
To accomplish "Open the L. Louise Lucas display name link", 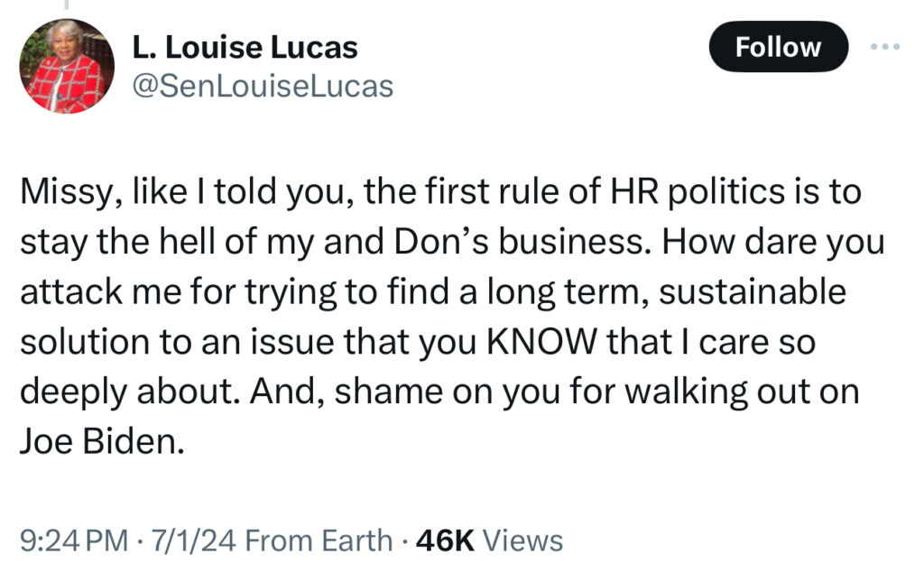I will [245, 47].
